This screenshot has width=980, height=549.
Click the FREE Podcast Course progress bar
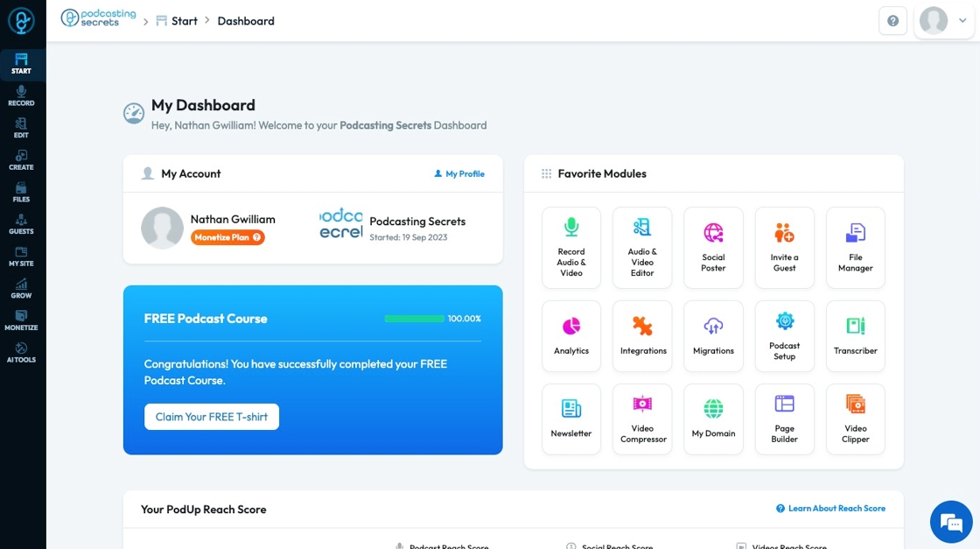click(x=415, y=318)
